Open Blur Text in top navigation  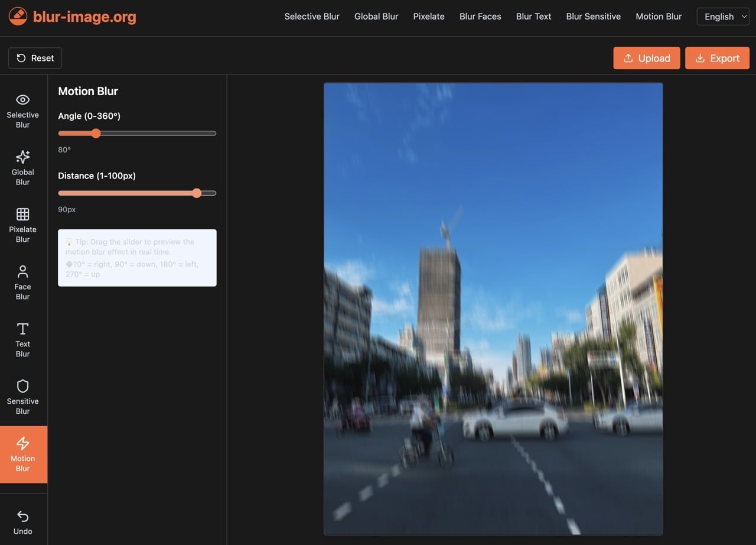(x=533, y=17)
